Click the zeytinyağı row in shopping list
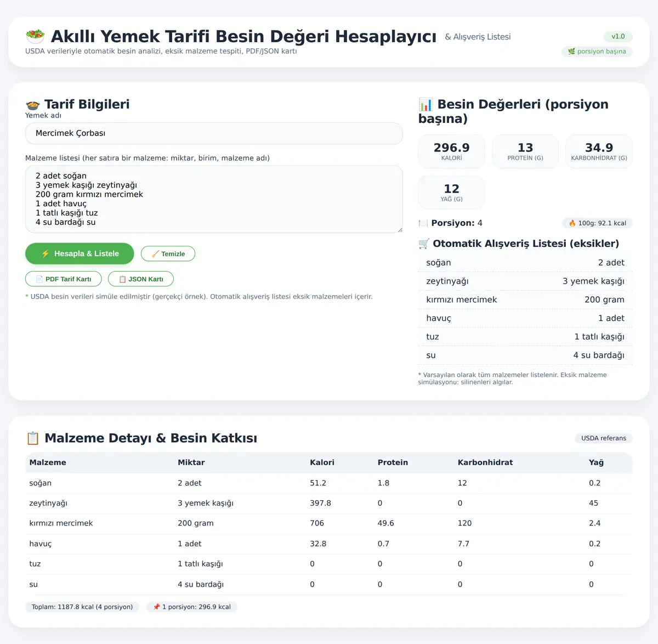This screenshot has width=658, height=644. (x=525, y=281)
